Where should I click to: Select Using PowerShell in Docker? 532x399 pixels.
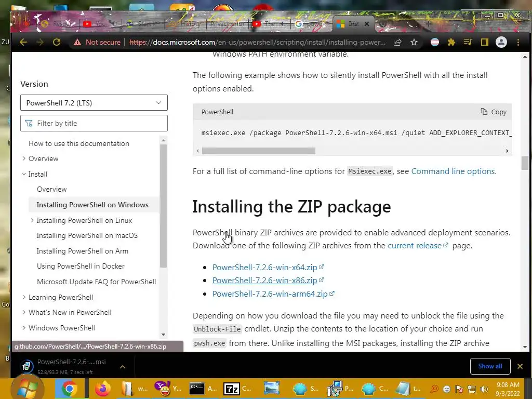click(81, 266)
